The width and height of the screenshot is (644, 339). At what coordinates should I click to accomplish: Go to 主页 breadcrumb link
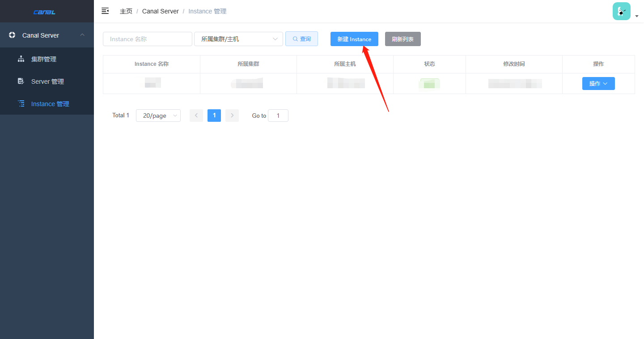click(126, 11)
